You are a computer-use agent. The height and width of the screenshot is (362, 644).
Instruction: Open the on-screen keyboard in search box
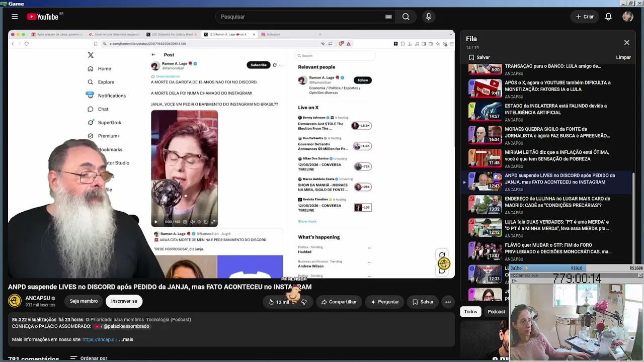(388, 17)
